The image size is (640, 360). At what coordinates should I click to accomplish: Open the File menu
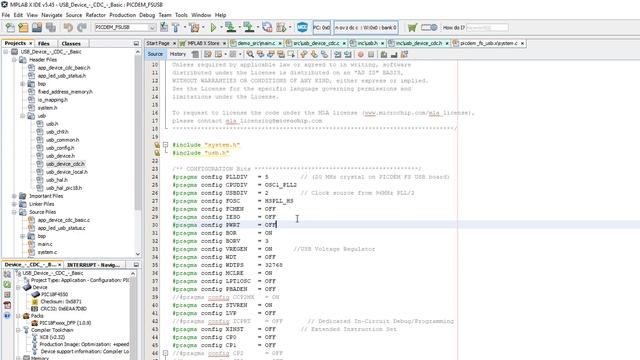click(6, 15)
